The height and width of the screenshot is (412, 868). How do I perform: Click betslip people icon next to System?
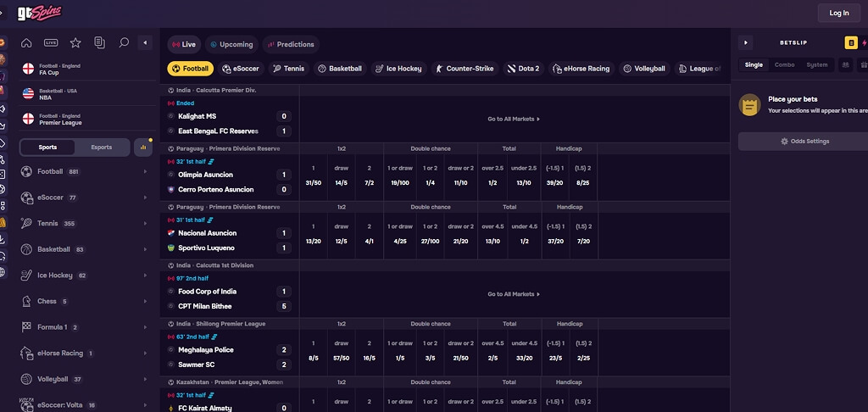pyautogui.click(x=845, y=64)
